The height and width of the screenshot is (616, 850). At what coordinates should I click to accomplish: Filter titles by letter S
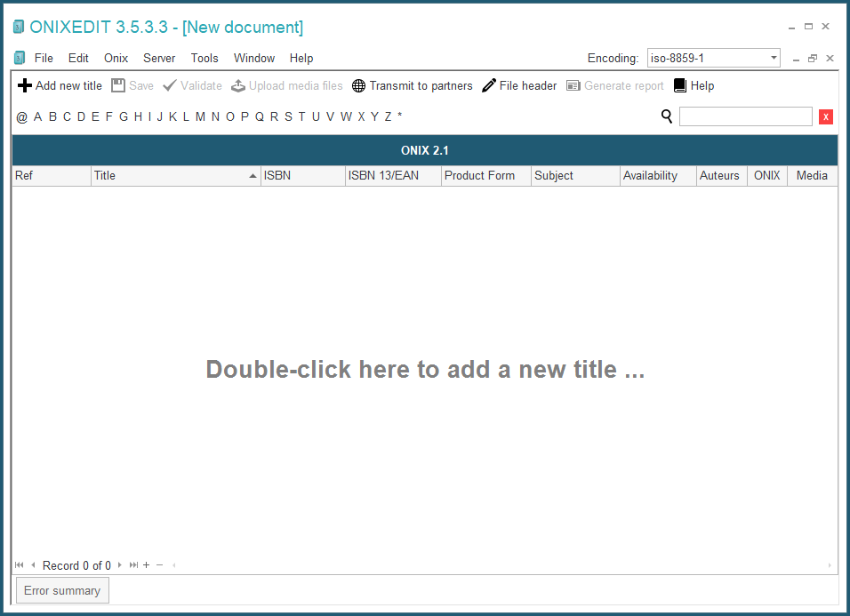[288, 116]
